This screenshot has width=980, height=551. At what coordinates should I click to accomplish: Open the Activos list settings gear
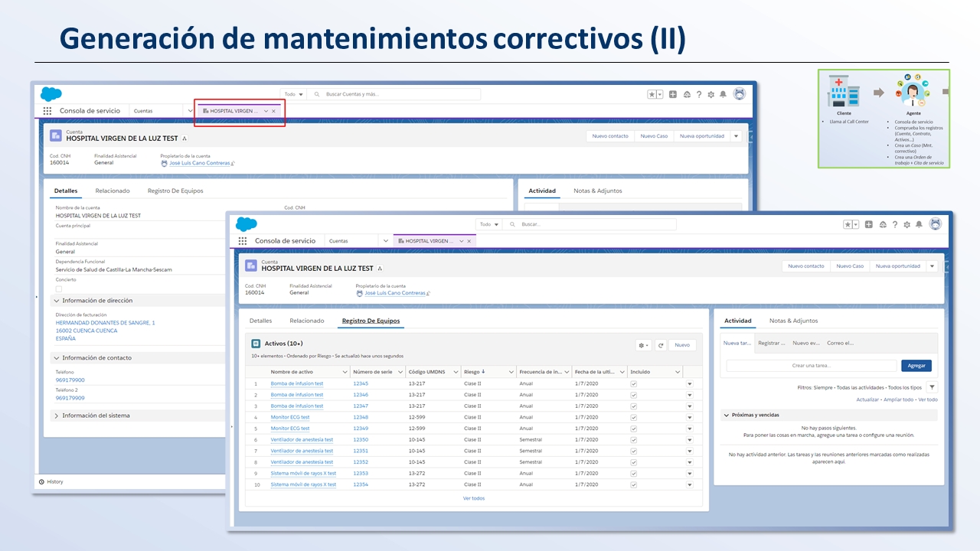643,345
